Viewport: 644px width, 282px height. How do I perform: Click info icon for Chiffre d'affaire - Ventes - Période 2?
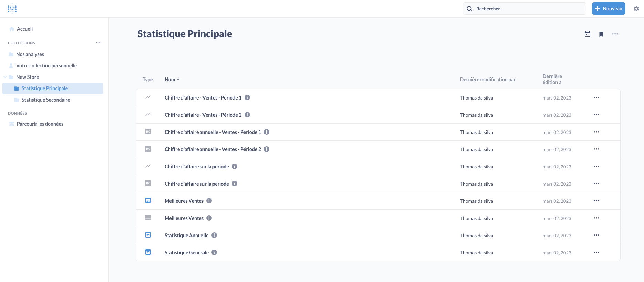[x=247, y=115]
